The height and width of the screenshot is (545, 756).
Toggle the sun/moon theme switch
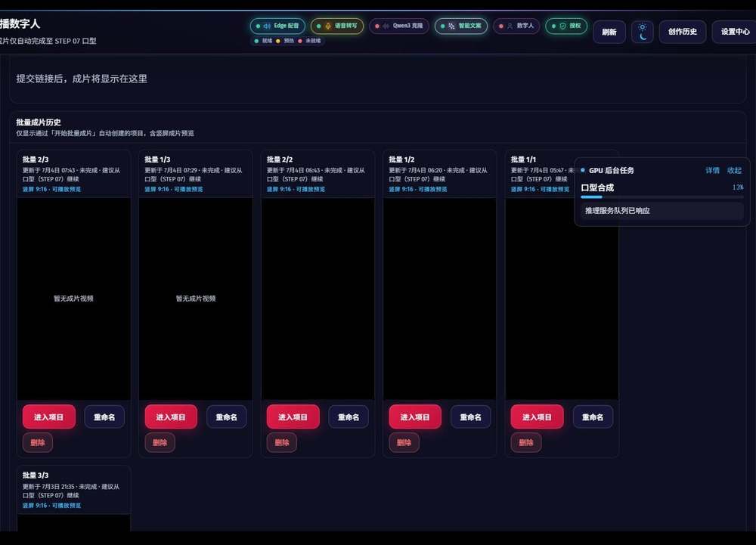point(642,32)
